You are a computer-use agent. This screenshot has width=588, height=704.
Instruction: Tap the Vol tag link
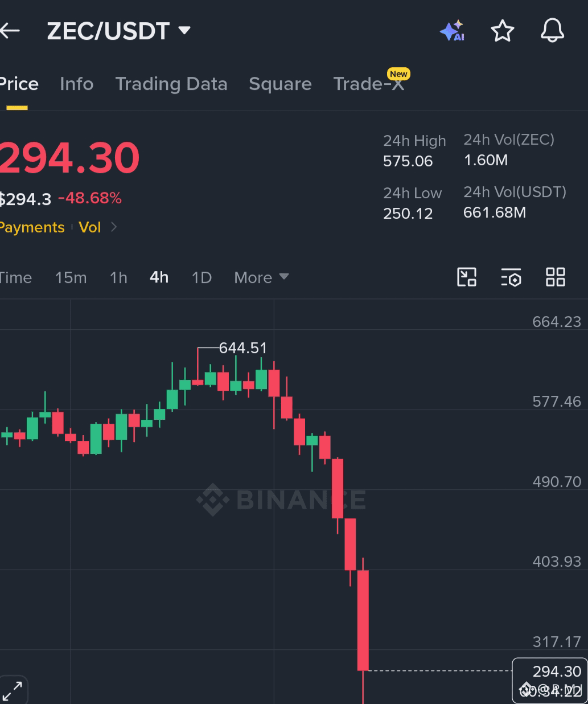tap(89, 227)
